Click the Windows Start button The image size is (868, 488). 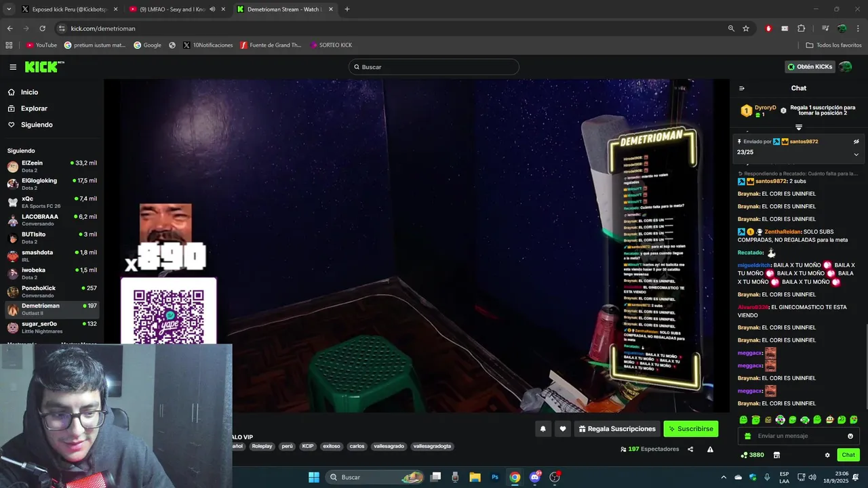point(314,477)
